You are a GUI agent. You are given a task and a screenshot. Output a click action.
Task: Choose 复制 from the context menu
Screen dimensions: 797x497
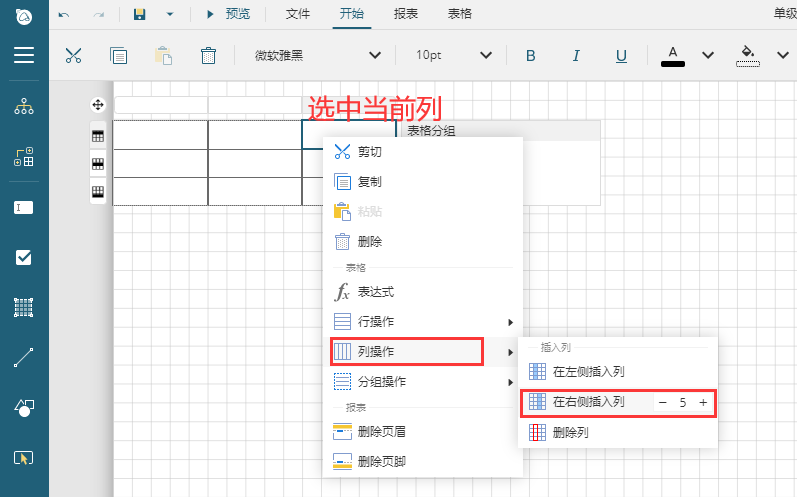tap(422, 181)
